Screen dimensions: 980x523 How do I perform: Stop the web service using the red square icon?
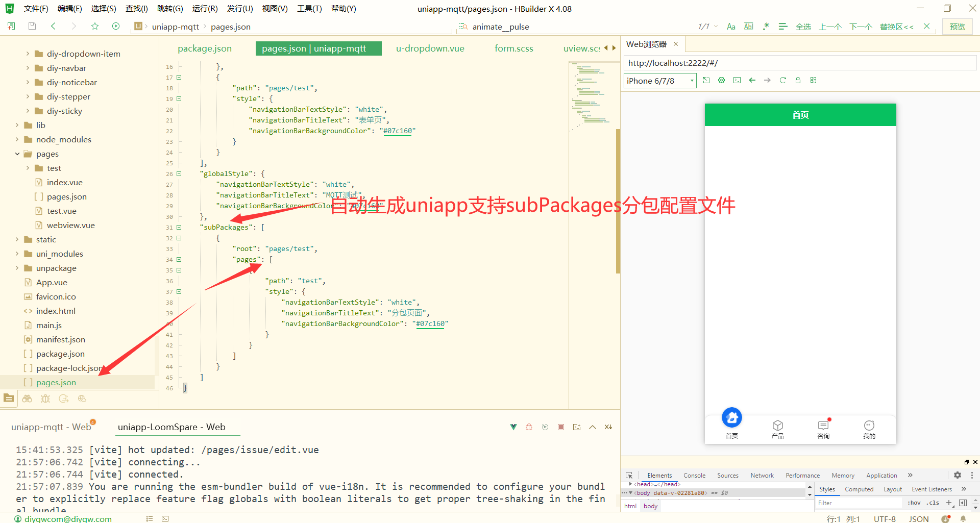click(560, 427)
